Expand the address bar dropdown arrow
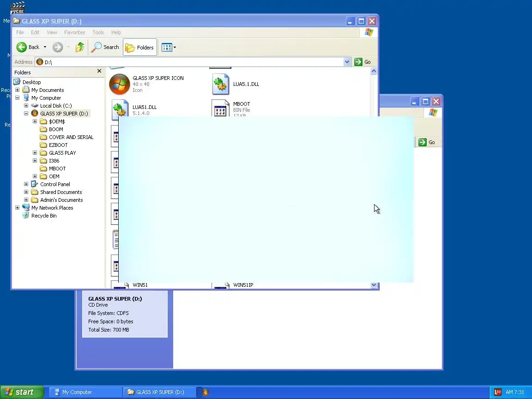The image size is (532, 399). tap(347, 62)
